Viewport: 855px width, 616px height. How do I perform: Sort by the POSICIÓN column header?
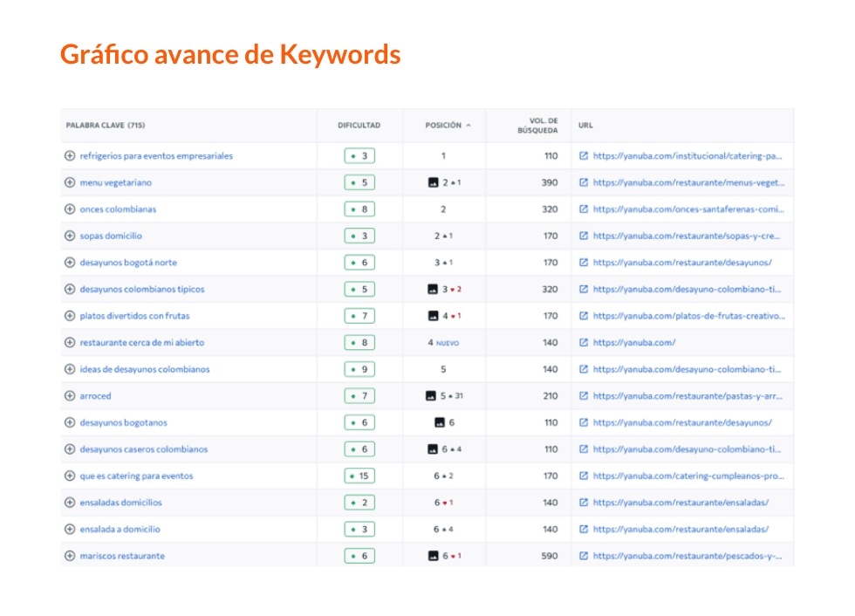coord(448,126)
